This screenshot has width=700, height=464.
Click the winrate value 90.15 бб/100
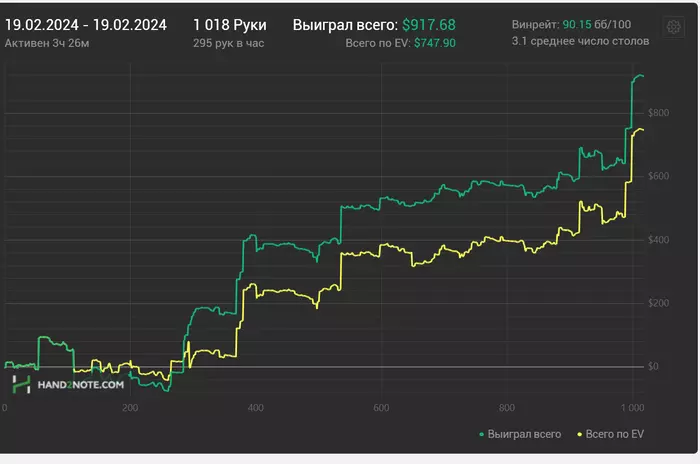597,25
